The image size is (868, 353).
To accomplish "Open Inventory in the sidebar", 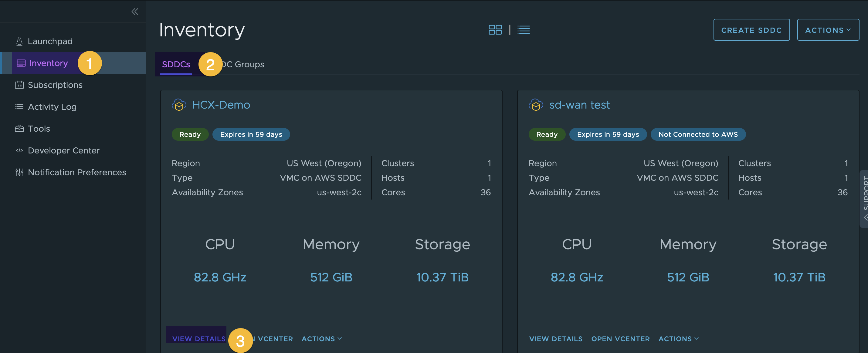I will click(x=49, y=63).
